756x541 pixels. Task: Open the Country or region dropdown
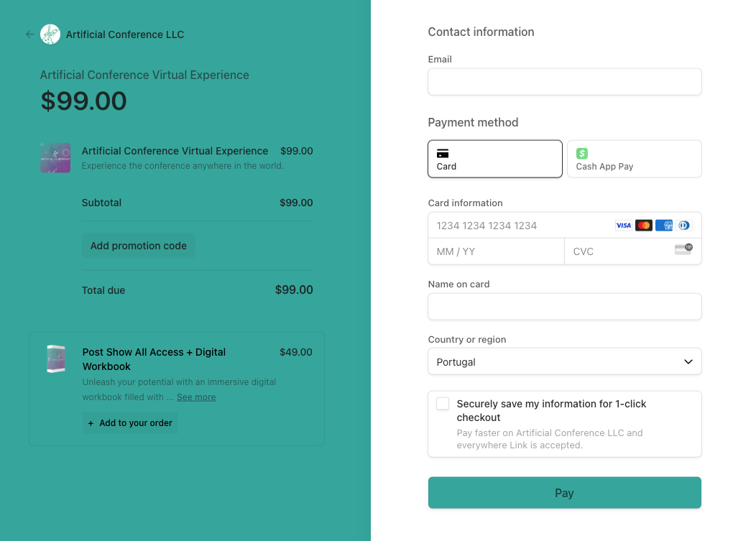pyautogui.click(x=564, y=362)
